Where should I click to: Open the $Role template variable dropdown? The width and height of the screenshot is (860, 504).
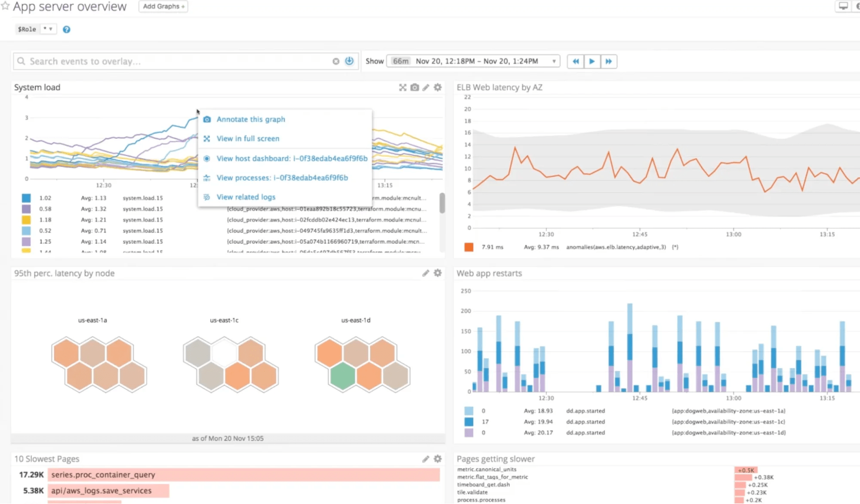tap(48, 29)
